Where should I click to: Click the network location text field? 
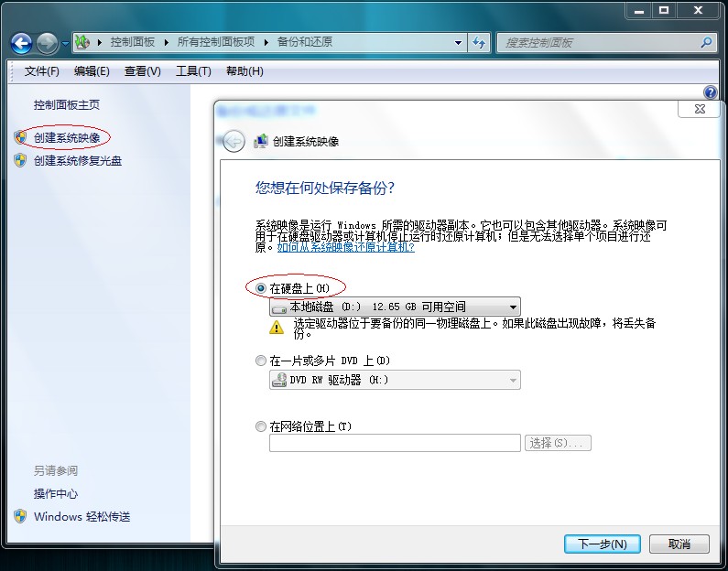click(x=395, y=443)
